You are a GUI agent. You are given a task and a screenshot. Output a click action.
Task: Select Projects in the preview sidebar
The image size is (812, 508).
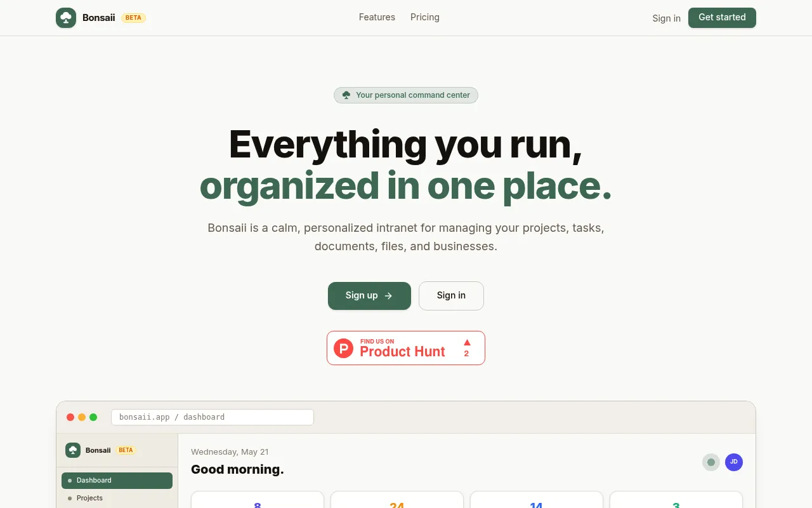117,498
